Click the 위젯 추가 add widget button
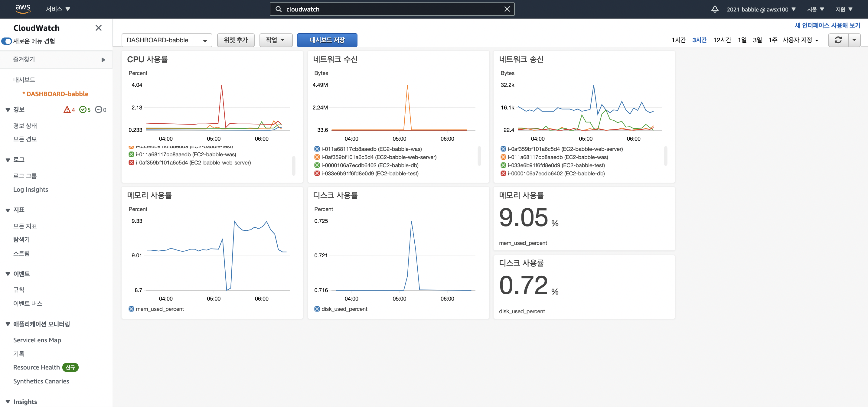This screenshot has width=868, height=407. 236,40
